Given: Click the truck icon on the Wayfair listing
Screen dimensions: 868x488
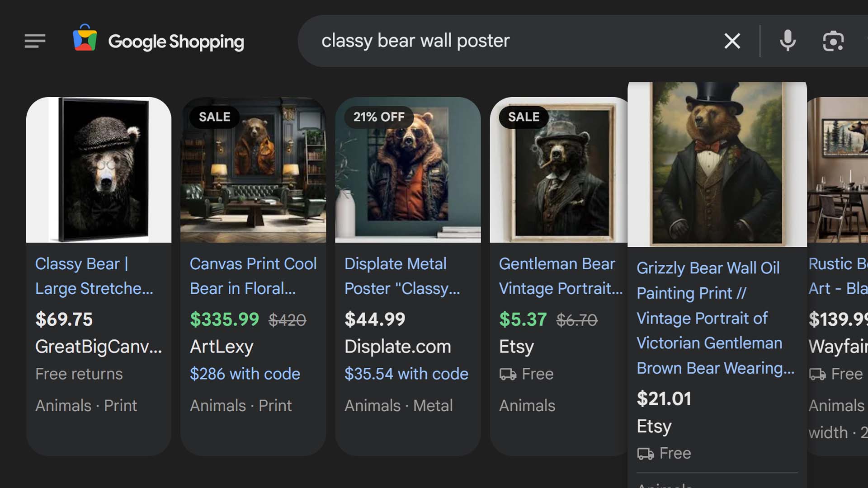Looking at the screenshot, I should pos(816,374).
